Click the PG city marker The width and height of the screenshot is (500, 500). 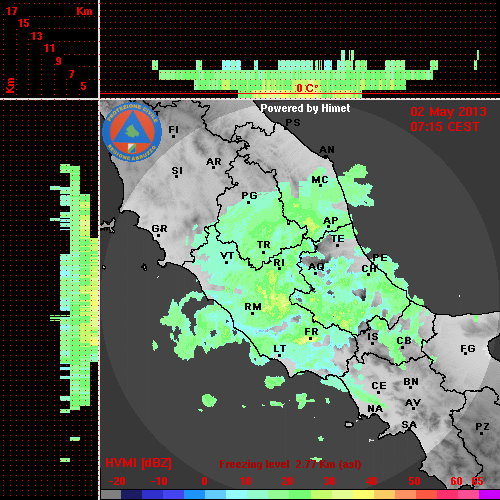[248, 202]
